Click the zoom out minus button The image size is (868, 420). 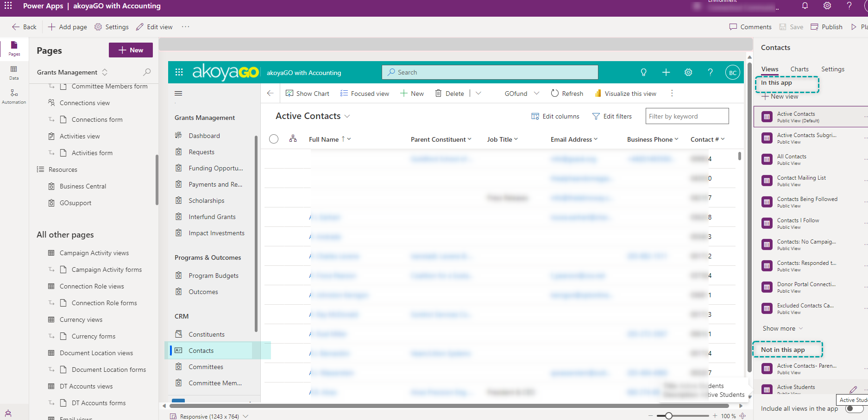[x=651, y=416]
